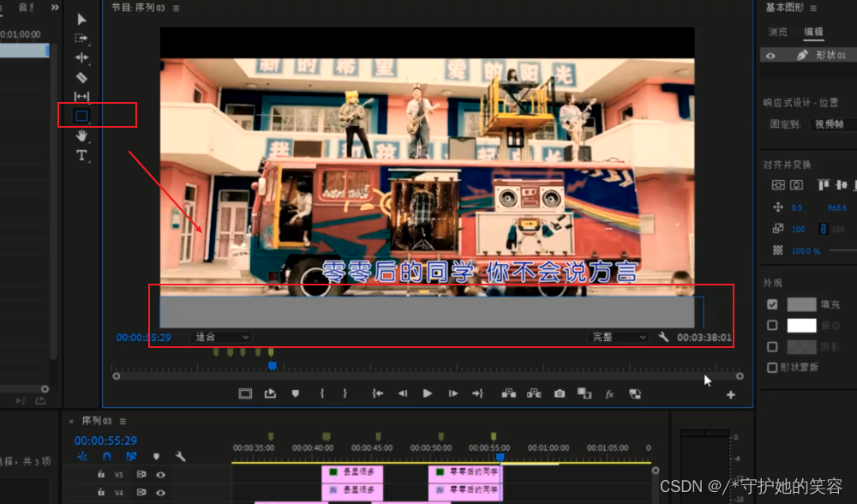Image resolution: width=857 pixels, height=504 pixels.
Task: Click the opacity 100.0 % value
Action: 806,251
